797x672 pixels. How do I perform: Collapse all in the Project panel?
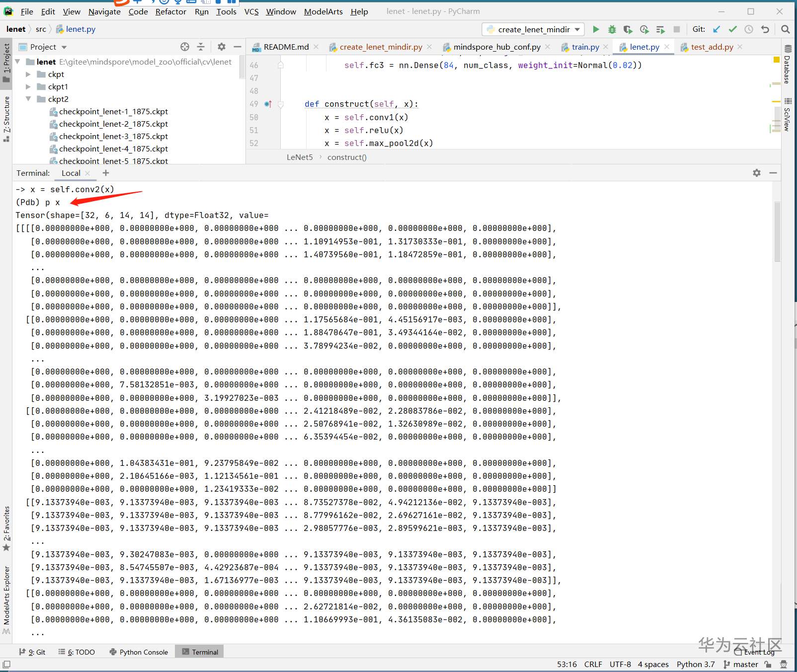201,47
